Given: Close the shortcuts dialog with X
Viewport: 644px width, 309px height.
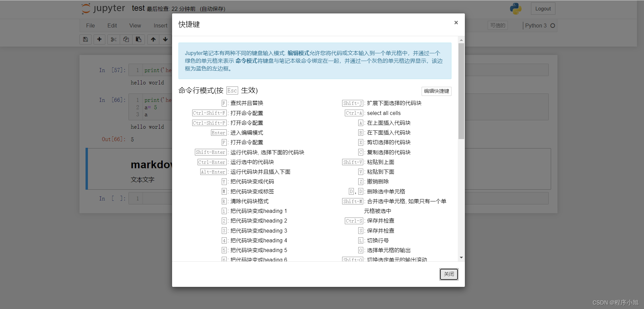Looking at the screenshot, I should coord(456,22).
